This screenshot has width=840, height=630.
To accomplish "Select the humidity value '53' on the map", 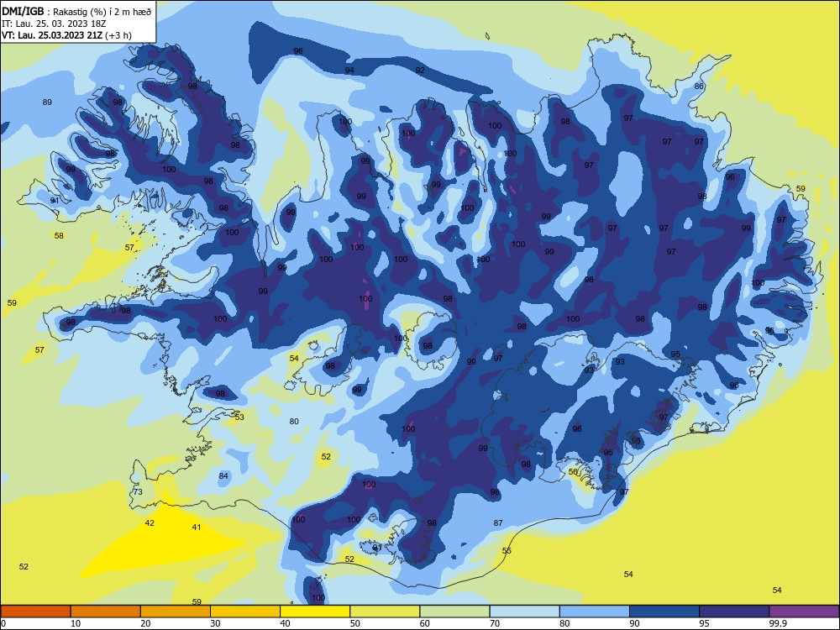I will pyautogui.click(x=239, y=417).
